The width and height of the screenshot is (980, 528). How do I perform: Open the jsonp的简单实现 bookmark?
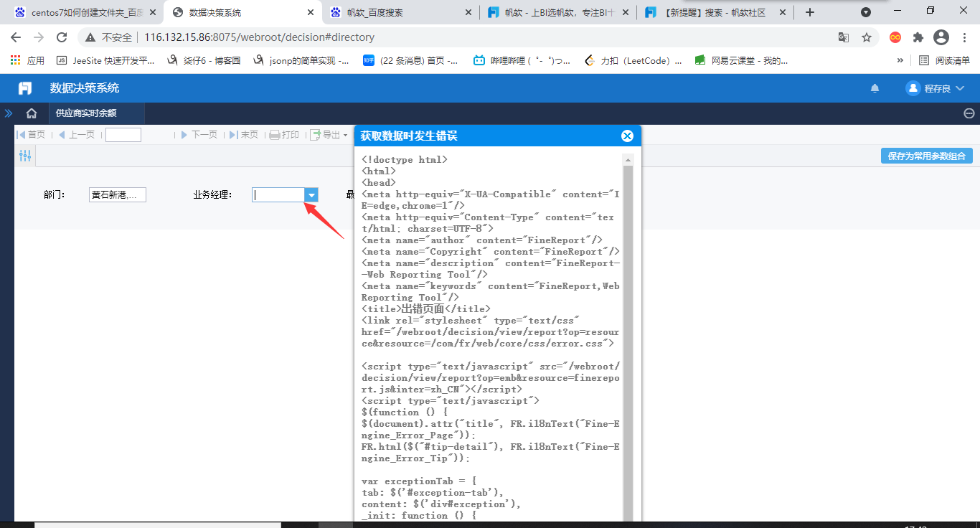pyautogui.click(x=301, y=61)
